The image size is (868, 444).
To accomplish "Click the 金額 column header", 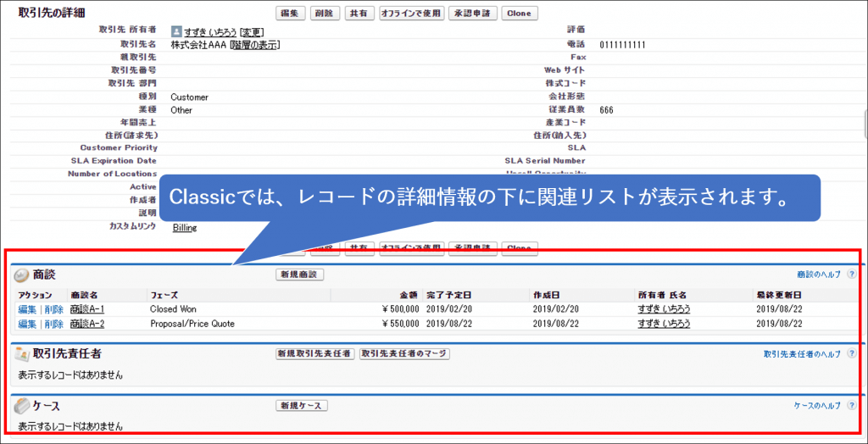I will tap(410, 295).
